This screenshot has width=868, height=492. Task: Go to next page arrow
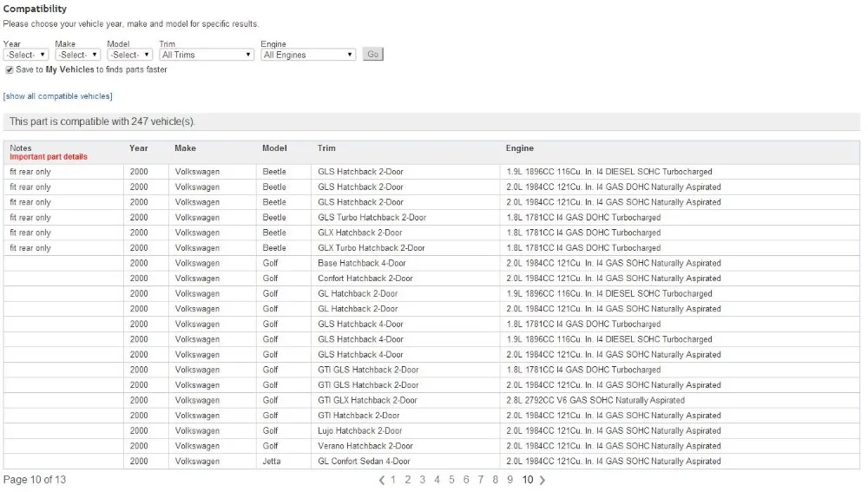pos(542,481)
